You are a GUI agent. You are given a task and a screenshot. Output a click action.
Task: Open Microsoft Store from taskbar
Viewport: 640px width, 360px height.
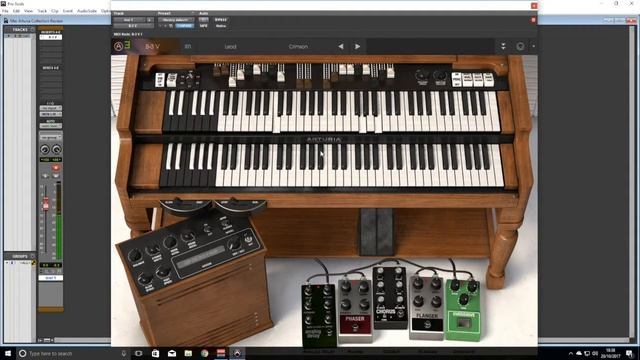coord(155,353)
